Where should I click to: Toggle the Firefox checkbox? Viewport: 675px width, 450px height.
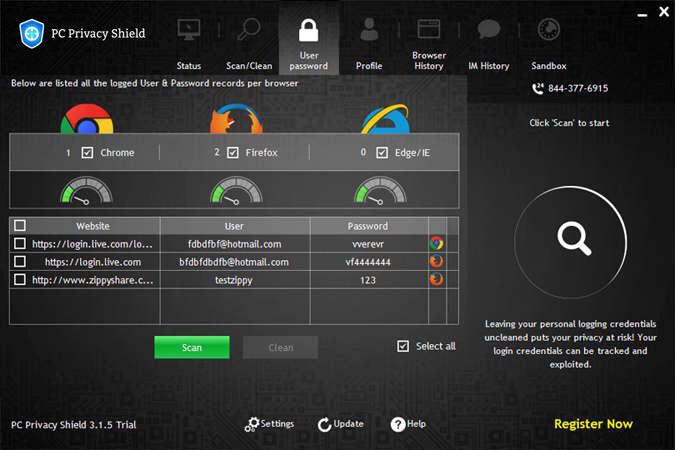[233, 153]
